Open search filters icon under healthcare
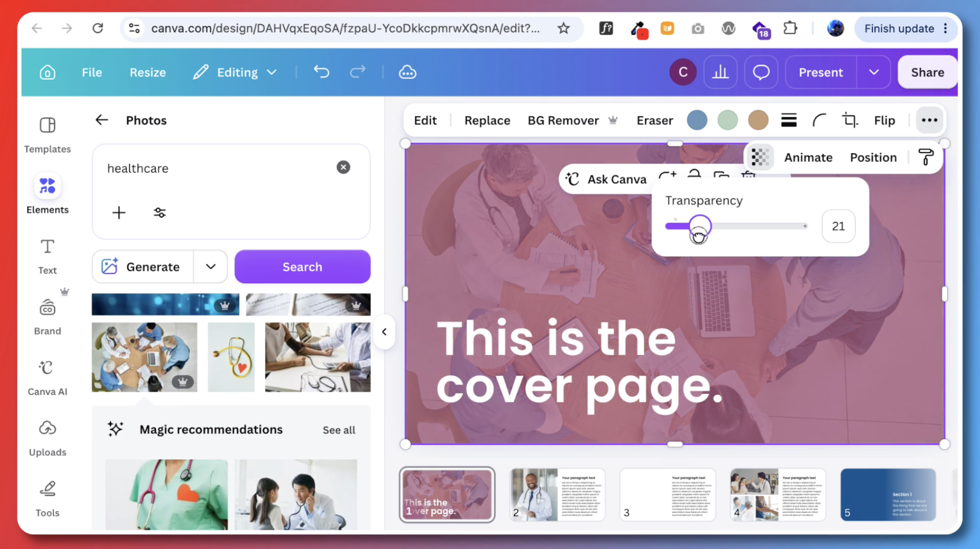This screenshot has height=549, width=980. [x=160, y=212]
